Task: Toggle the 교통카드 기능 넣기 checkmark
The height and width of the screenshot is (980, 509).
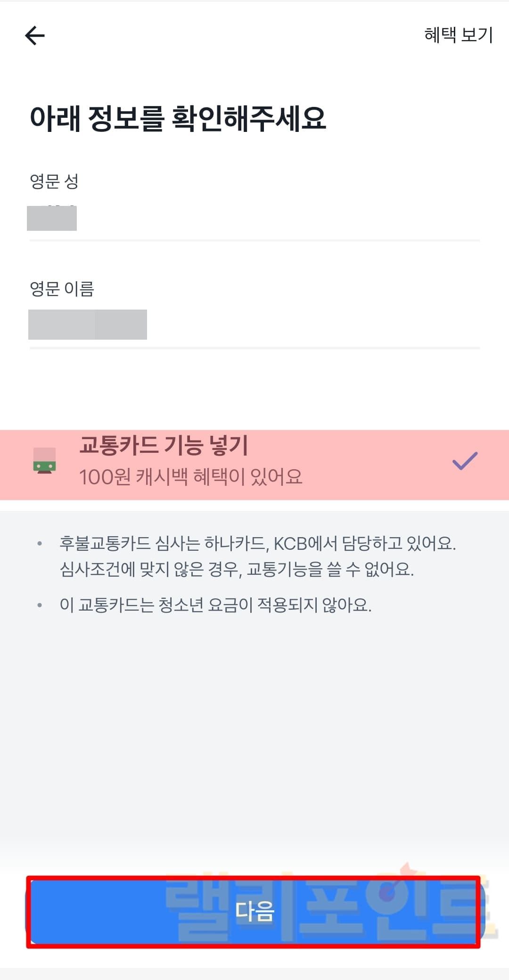Action: pyautogui.click(x=465, y=461)
